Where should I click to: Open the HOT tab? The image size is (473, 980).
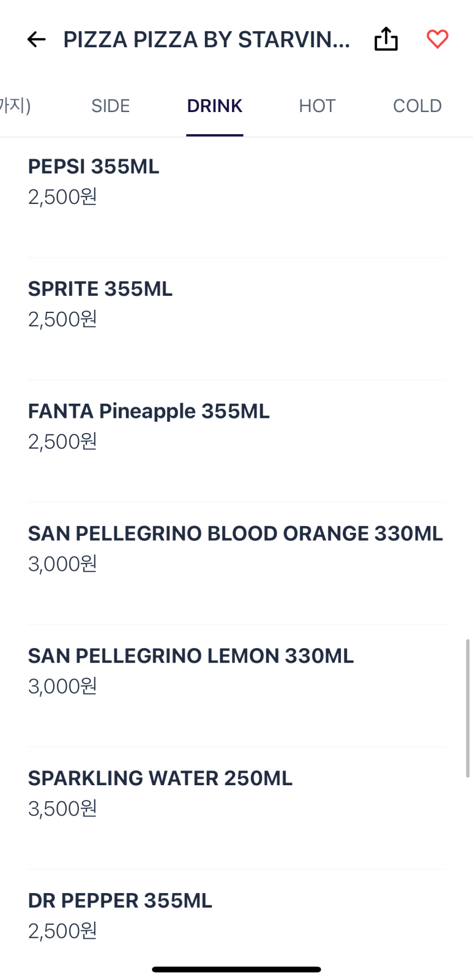(317, 106)
